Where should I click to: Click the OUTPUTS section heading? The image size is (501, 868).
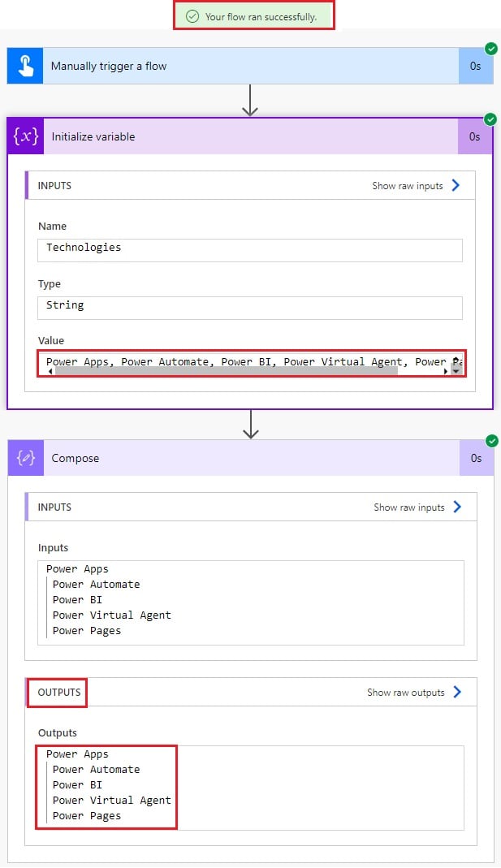tap(58, 693)
